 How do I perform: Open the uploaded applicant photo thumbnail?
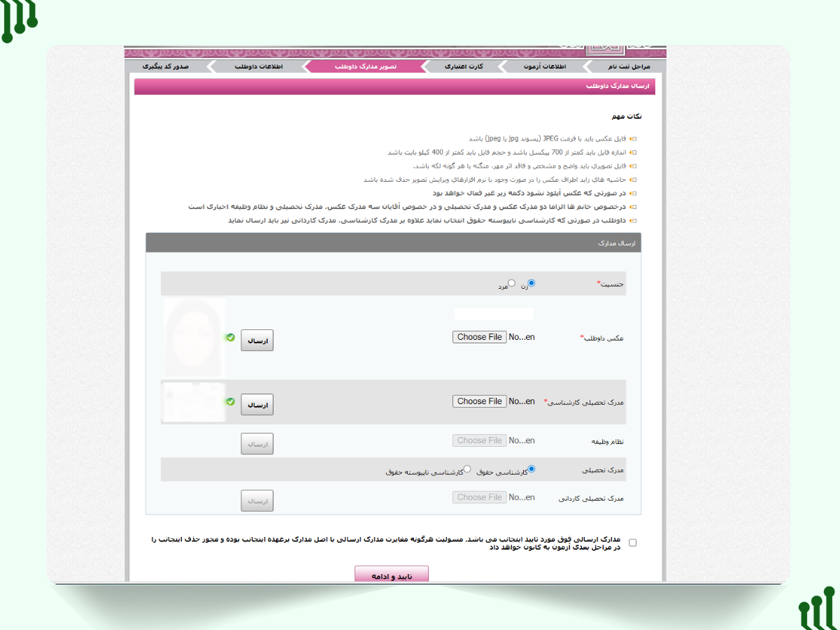pyautogui.click(x=194, y=337)
